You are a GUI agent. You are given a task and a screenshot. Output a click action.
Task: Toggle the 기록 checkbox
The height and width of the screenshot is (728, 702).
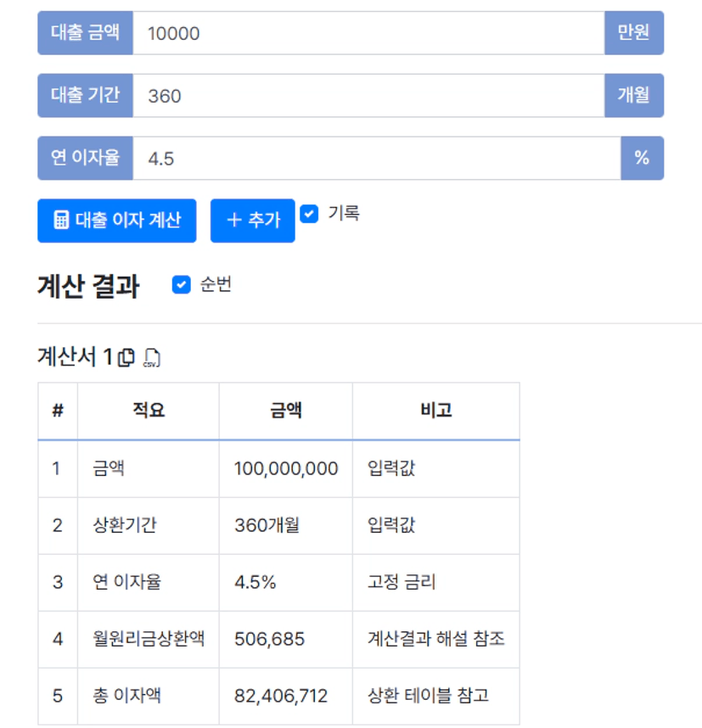tap(310, 214)
